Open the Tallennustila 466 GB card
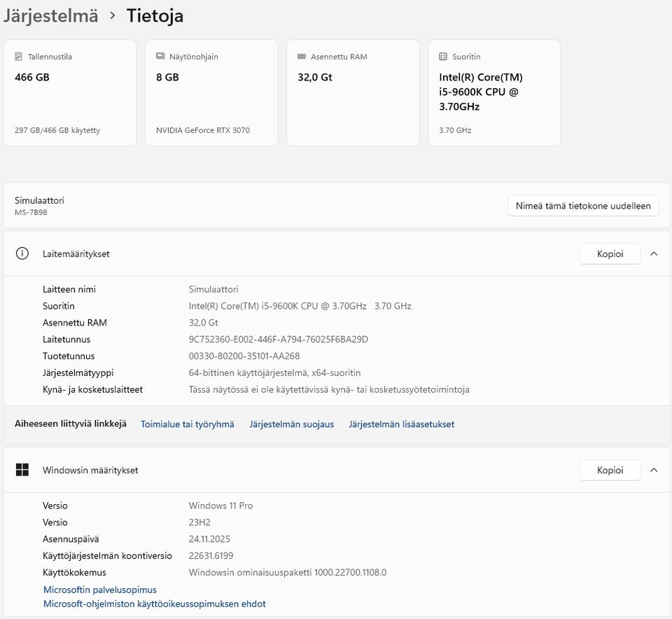Image resolution: width=672 pixels, height=619 pixels. pyautogui.click(x=70, y=93)
